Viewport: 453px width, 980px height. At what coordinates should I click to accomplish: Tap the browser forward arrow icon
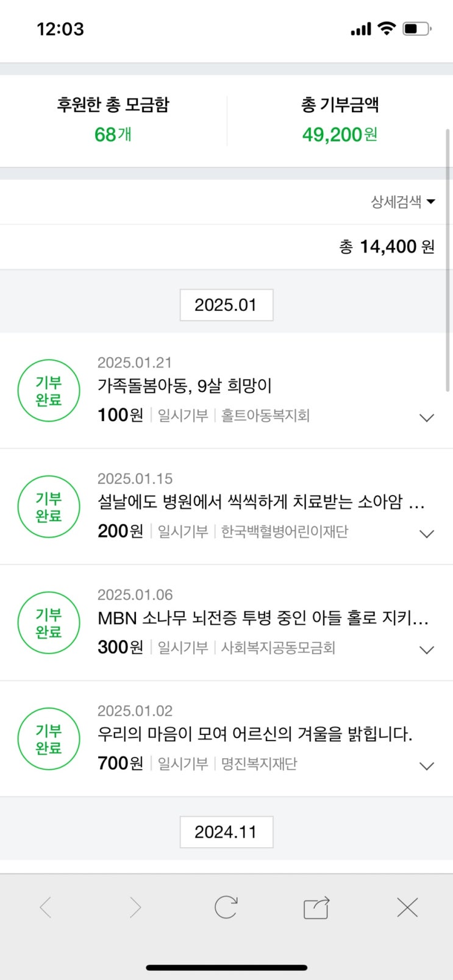(135, 907)
